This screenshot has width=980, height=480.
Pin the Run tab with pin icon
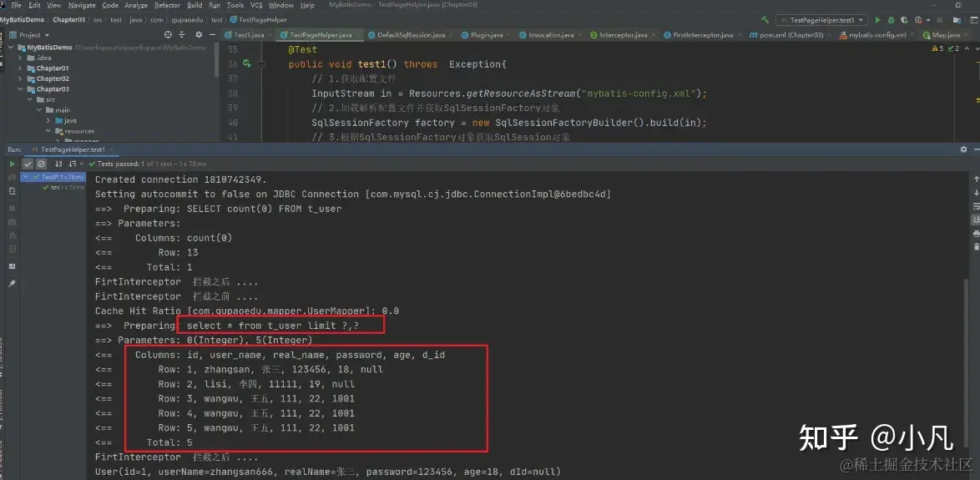[12, 283]
